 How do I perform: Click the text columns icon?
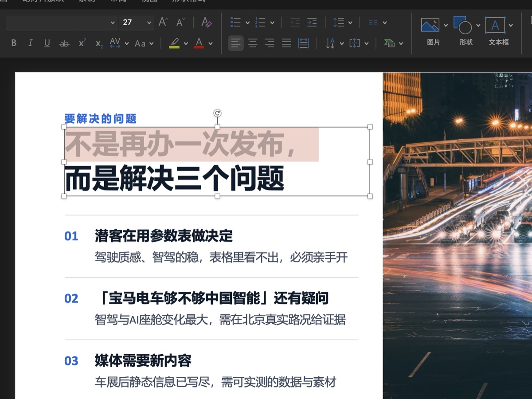(x=373, y=22)
